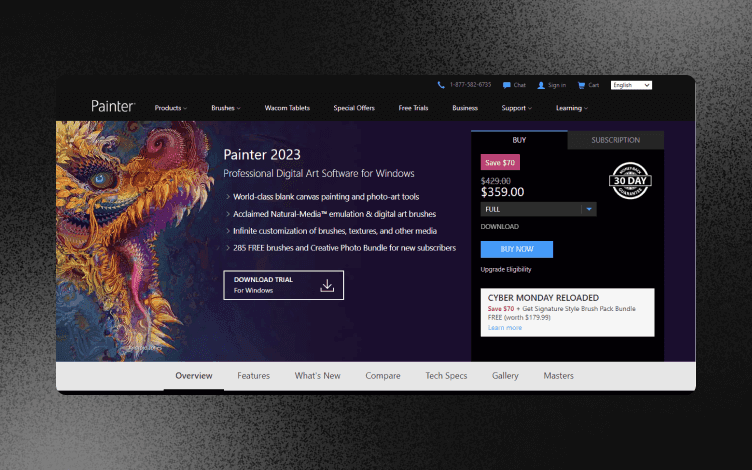Open the Compare tab

pyautogui.click(x=383, y=376)
